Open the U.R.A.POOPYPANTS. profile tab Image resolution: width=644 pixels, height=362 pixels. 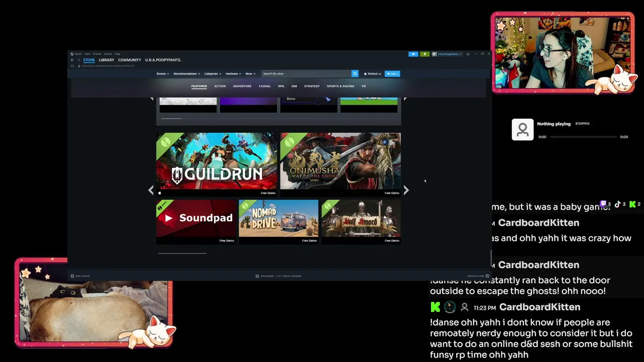click(x=163, y=60)
